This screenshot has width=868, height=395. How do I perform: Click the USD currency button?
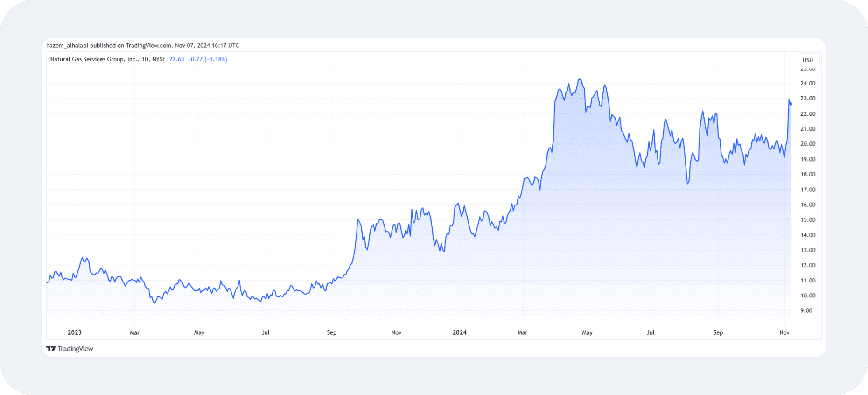click(808, 60)
